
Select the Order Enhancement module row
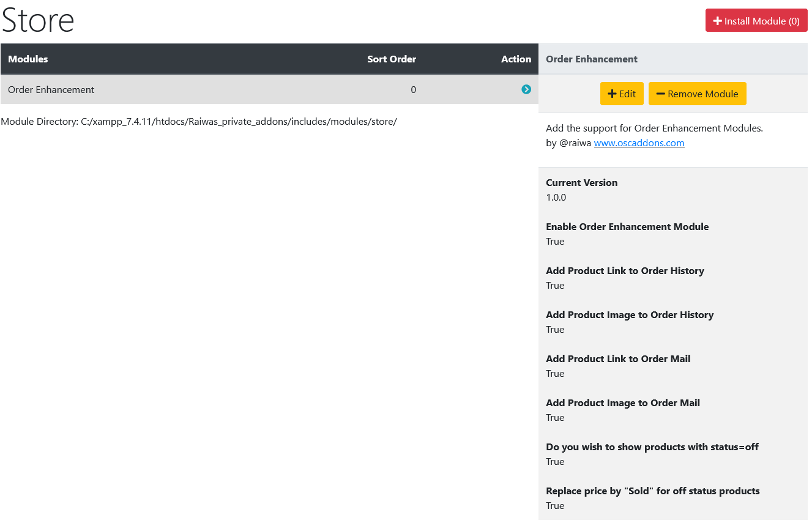click(269, 89)
